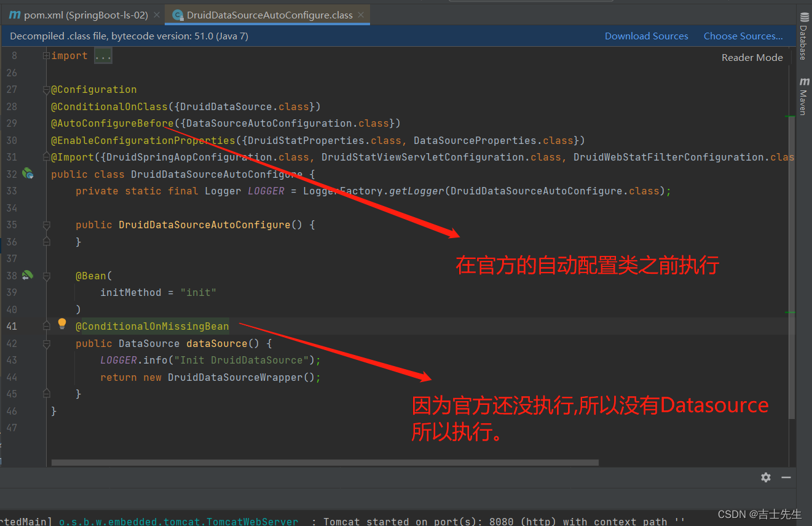Click the initMethod = "init" attribute
812x526 pixels.
click(x=159, y=292)
